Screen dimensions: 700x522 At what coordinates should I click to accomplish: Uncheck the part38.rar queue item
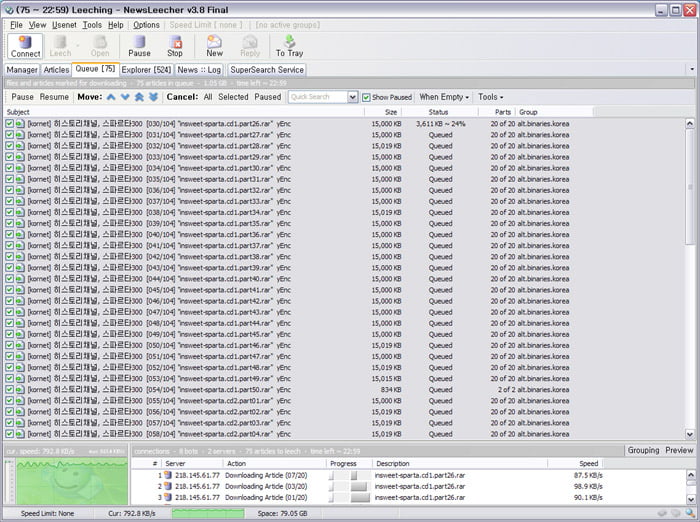pyautogui.click(x=9, y=256)
